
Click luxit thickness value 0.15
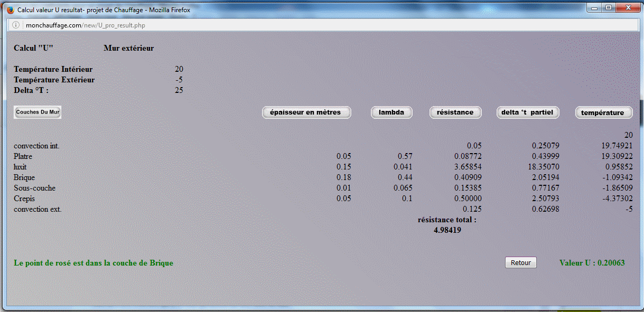click(344, 167)
